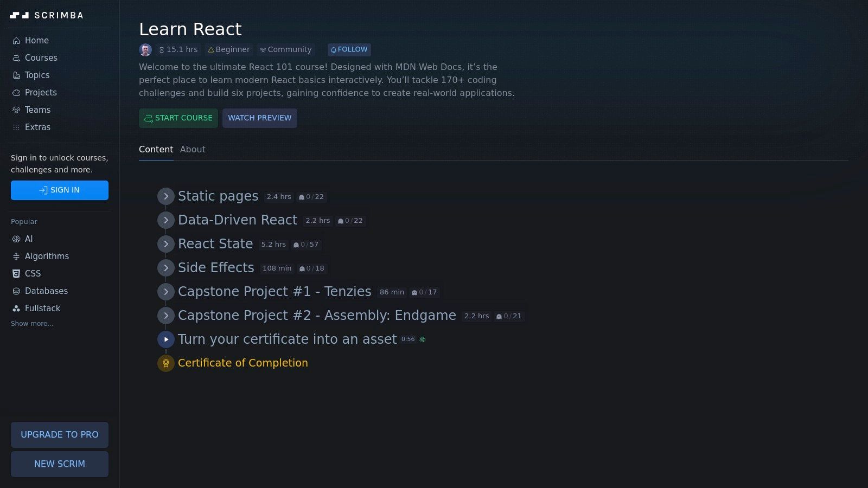
Task: Click the 'React State' section title
Action: click(215, 244)
